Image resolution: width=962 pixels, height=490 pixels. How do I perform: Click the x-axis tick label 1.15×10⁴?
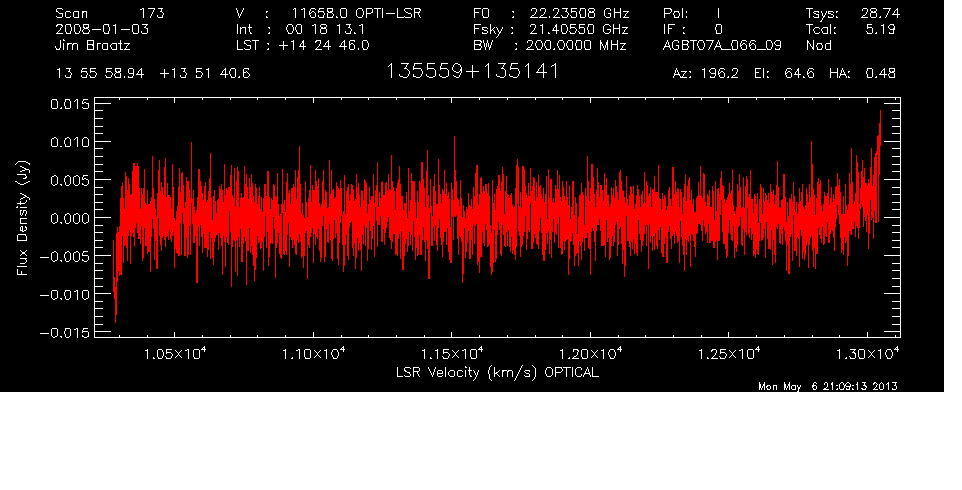(452, 353)
